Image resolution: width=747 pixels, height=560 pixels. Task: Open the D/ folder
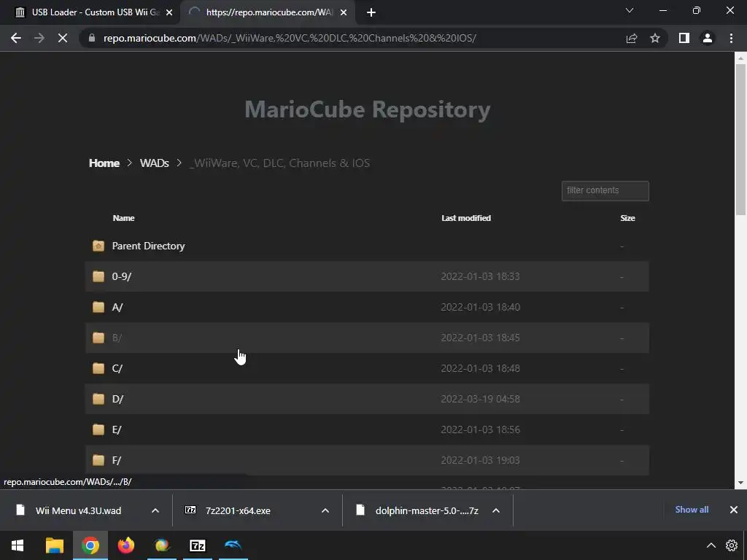point(117,399)
